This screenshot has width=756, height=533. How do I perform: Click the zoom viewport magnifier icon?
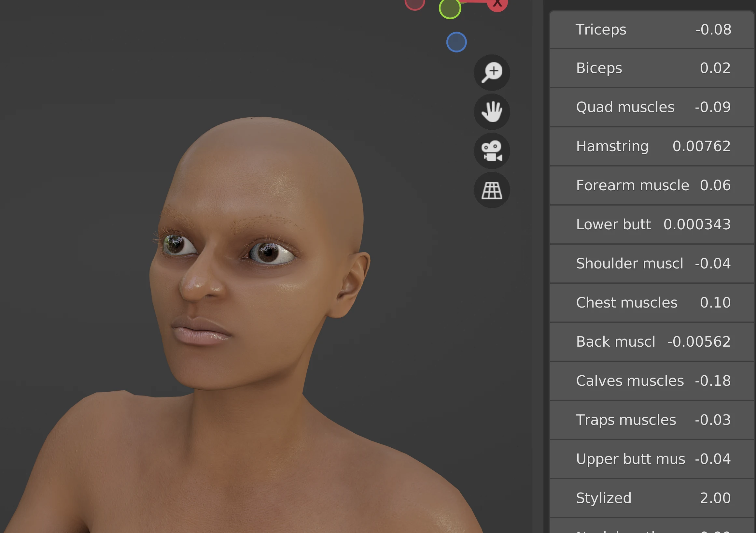[x=492, y=72]
